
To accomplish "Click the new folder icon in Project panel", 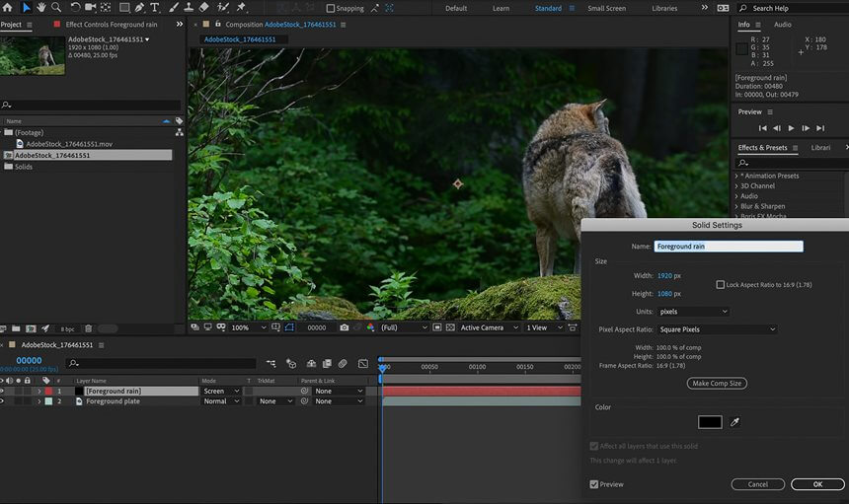I will click(x=16, y=328).
